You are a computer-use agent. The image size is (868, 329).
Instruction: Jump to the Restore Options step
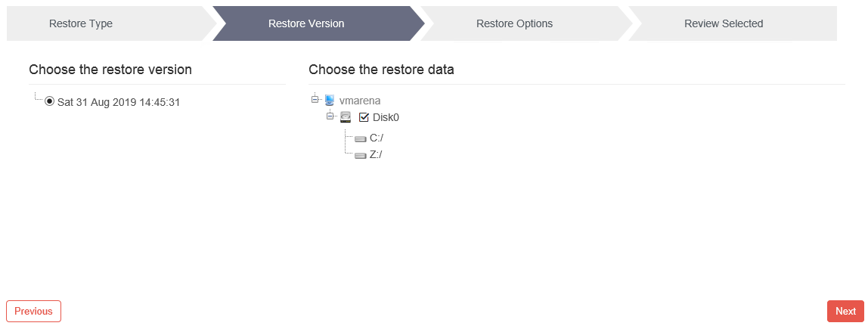(x=514, y=23)
